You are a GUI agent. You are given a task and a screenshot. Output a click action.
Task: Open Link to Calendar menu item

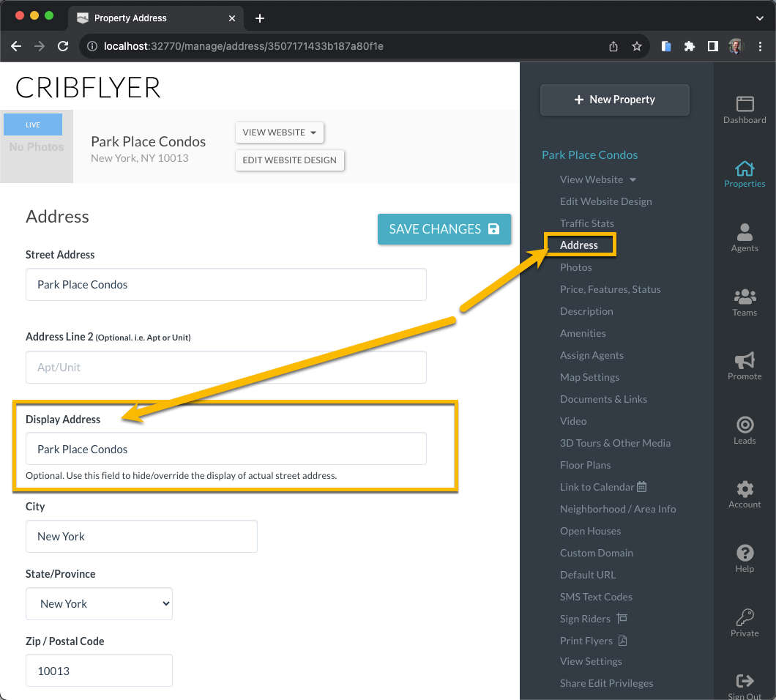[x=602, y=487]
